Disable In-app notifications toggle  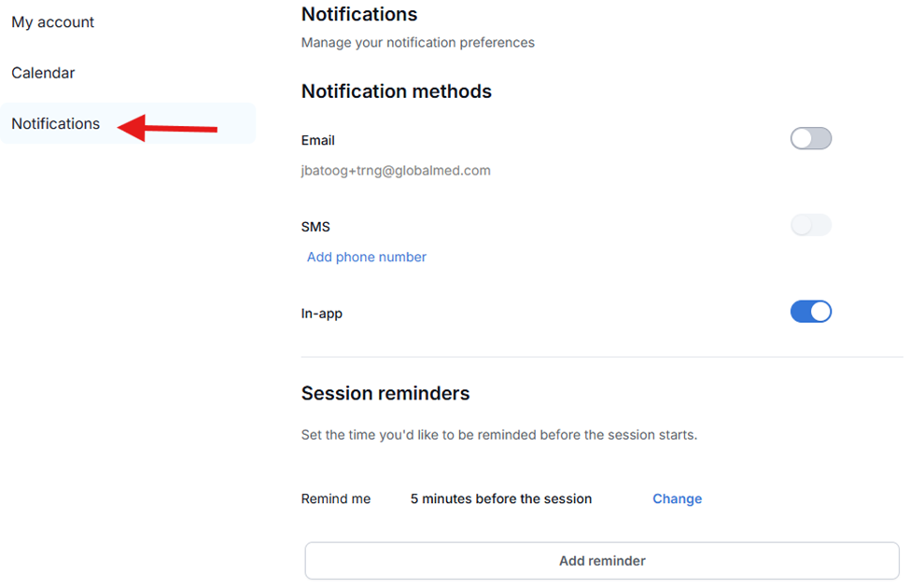coord(810,312)
